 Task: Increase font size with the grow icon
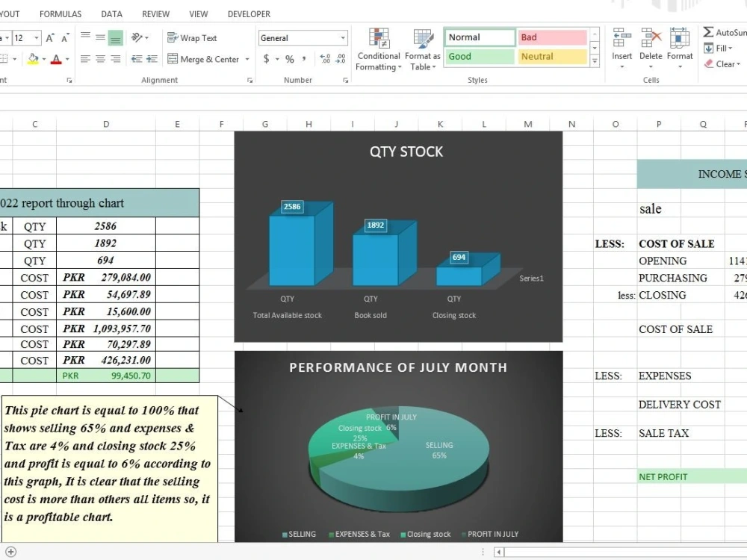coord(50,37)
